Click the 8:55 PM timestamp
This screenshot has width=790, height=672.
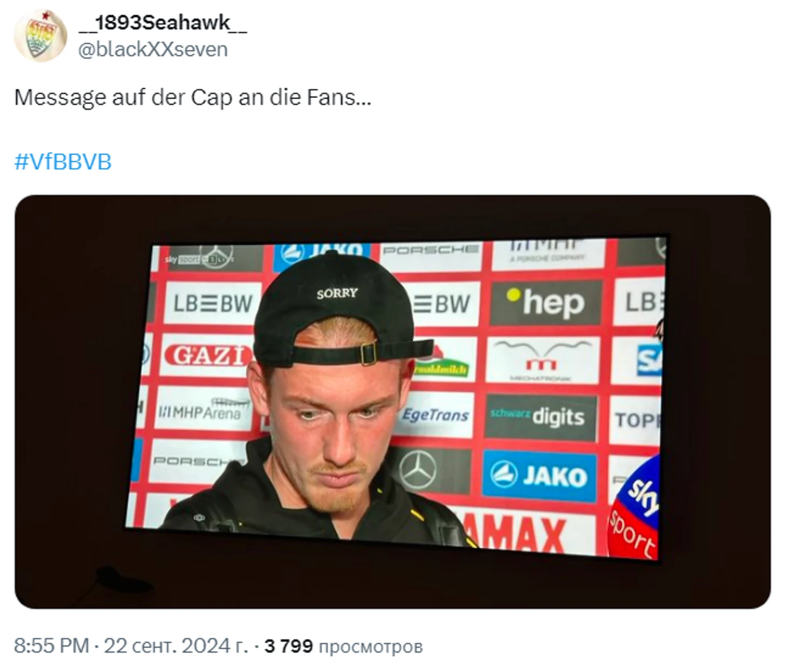51,645
